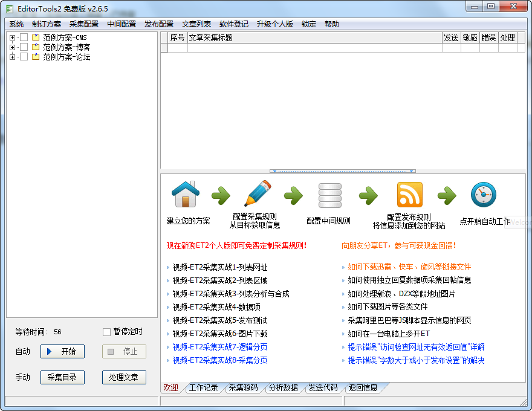Click the 序号 column header

tap(178, 37)
